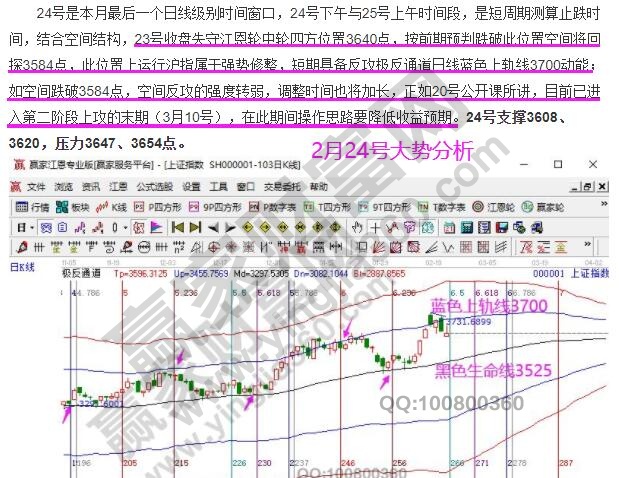
Task: Click the 日K线 chart label
Action: (22, 267)
